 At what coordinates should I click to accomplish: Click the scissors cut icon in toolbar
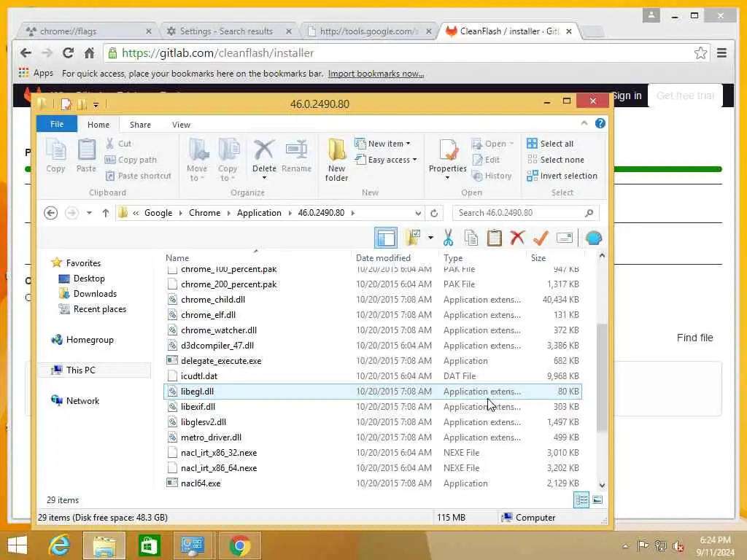tap(448, 238)
